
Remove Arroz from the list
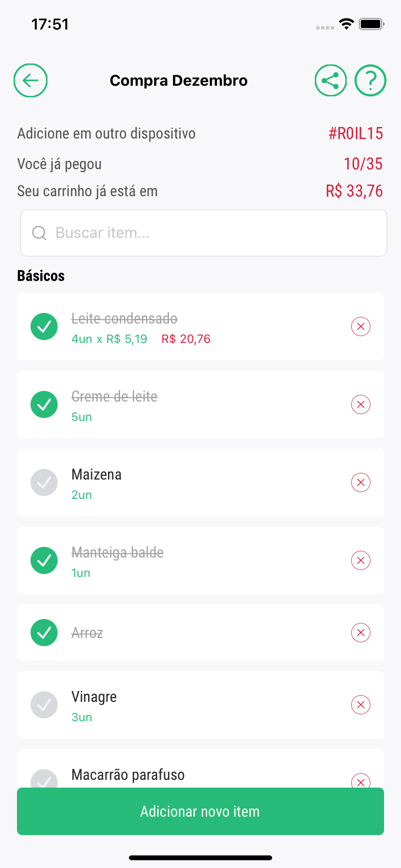[361, 633]
